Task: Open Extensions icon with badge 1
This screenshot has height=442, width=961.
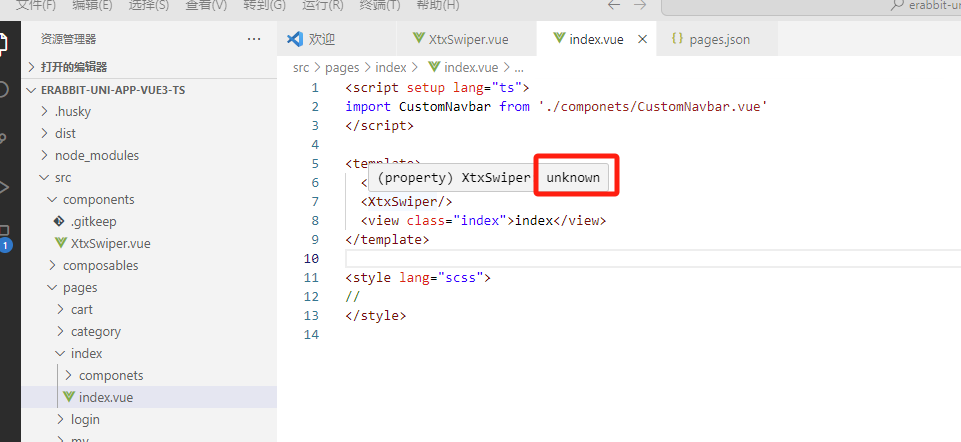Action: coord(4,238)
